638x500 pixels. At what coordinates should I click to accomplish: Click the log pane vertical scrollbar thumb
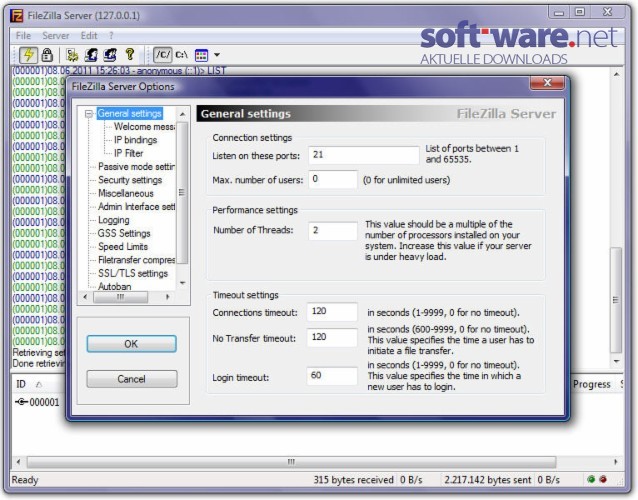point(616,300)
